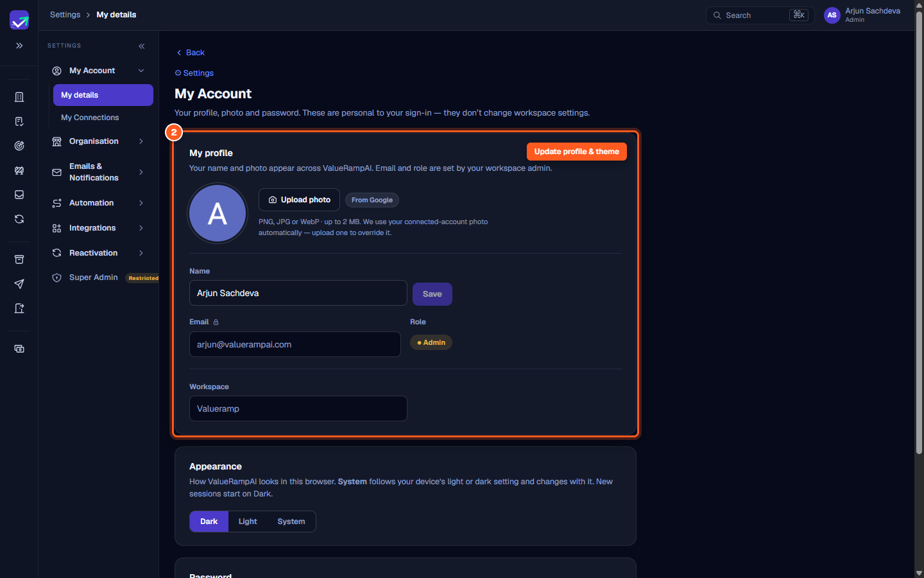This screenshot has width=924, height=578.
Task: Select the System appearance option
Action: (291, 521)
